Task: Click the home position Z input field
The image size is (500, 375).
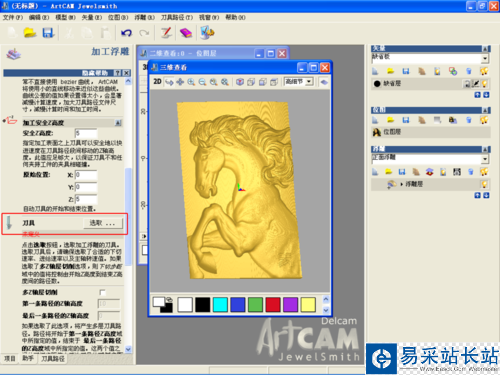Action: click(x=86, y=199)
